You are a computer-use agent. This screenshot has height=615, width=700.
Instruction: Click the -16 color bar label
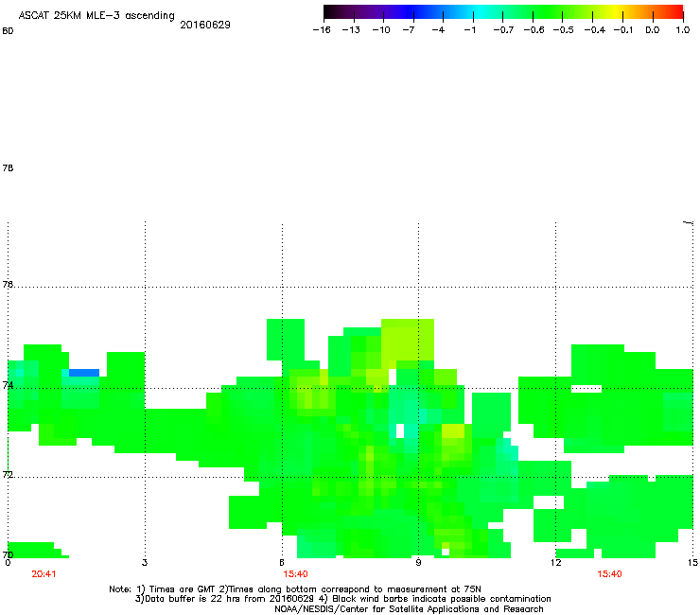coord(322,30)
